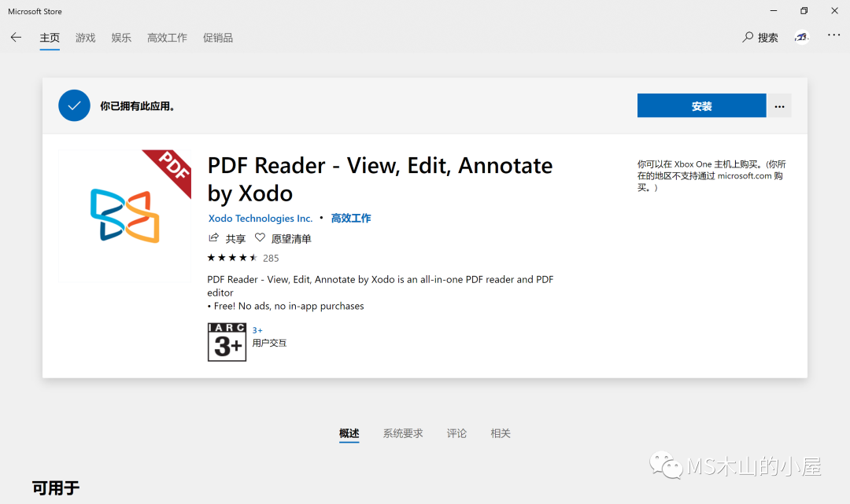Click the share icon next to 共享
850x504 pixels.
pyautogui.click(x=213, y=237)
